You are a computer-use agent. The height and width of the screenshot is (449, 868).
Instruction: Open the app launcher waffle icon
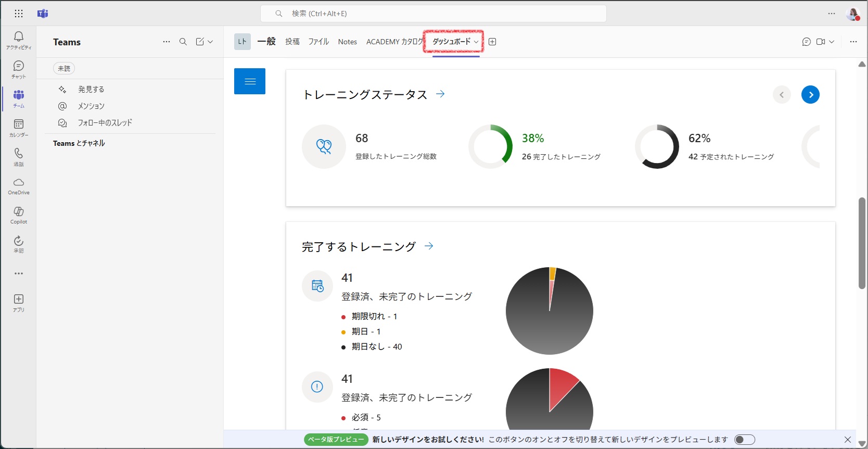pos(19,14)
